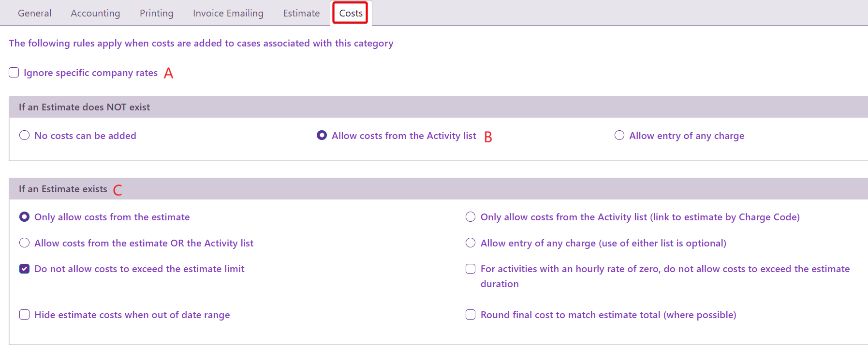Choose Allow costs from the Activity list
The width and height of the screenshot is (868, 352).
(322, 136)
